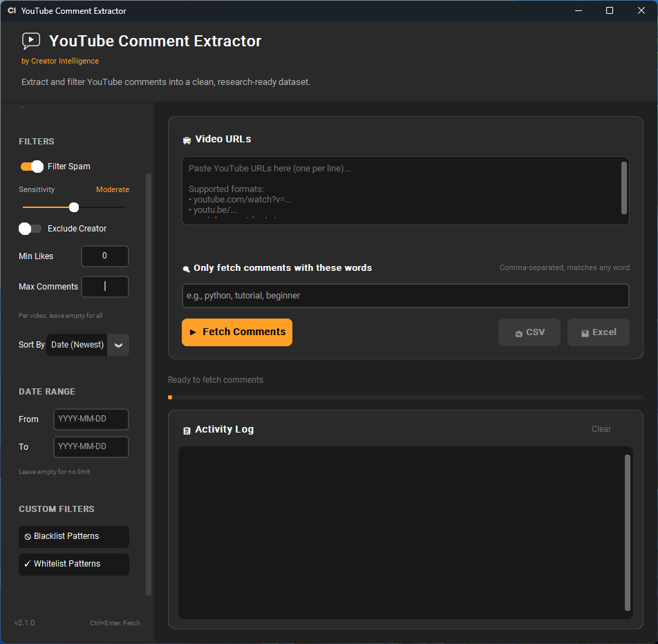658x644 pixels.
Task: Click the 'CUSTOM FILTERS' section heading
Action: (57, 509)
